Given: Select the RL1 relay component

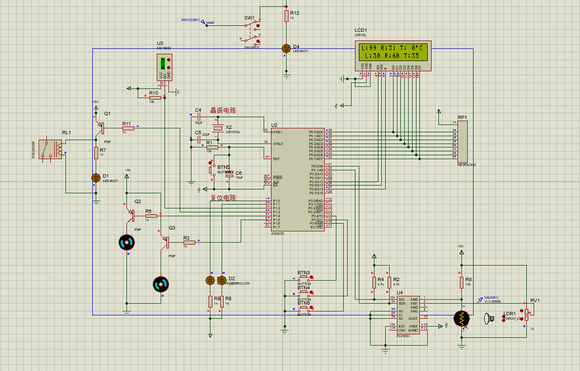Looking at the screenshot, I should click(x=51, y=149).
